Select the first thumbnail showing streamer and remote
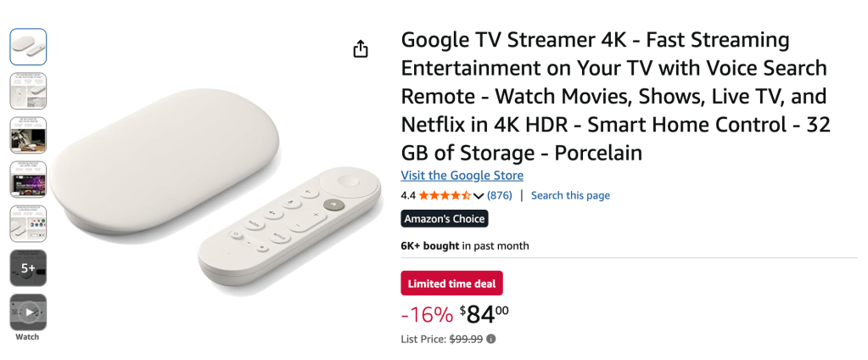This screenshot has width=868, height=360. tap(28, 47)
